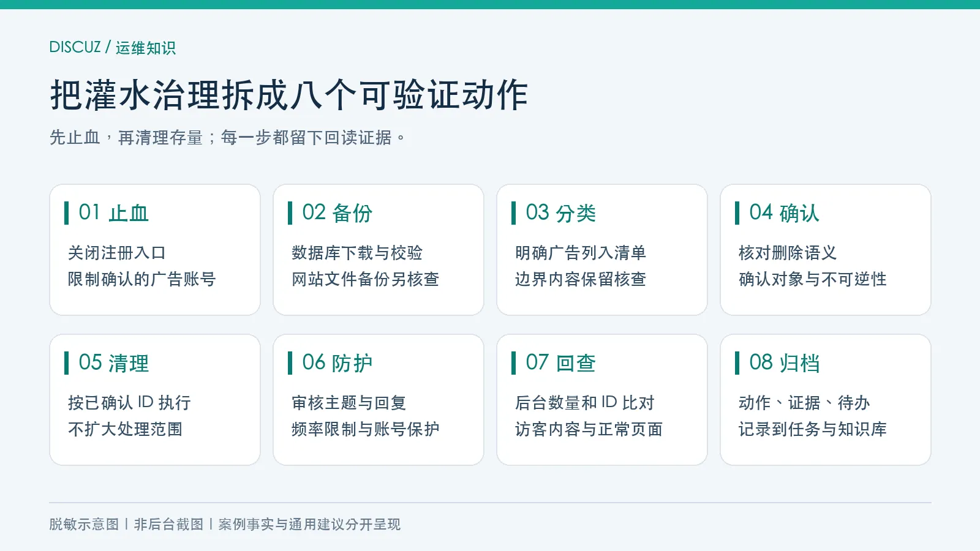Open the "02 备份" card heading

[x=337, y=213]
